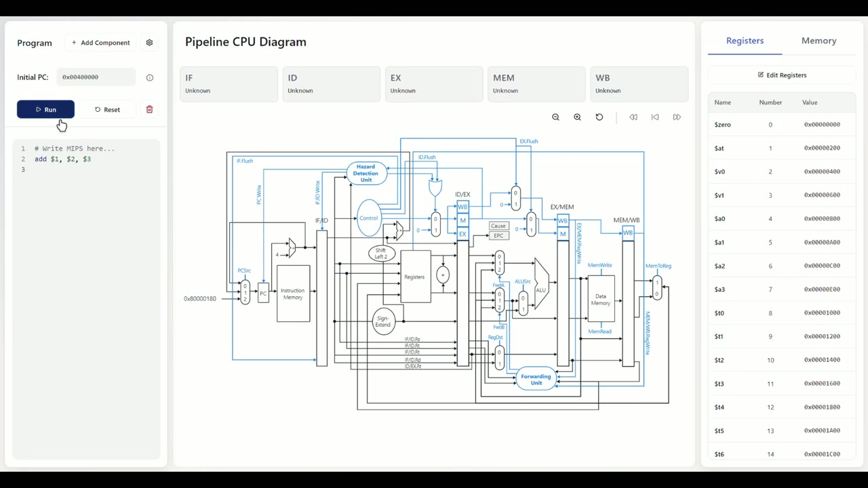
Task: Click the PC register box
Action: pos(263,293)
